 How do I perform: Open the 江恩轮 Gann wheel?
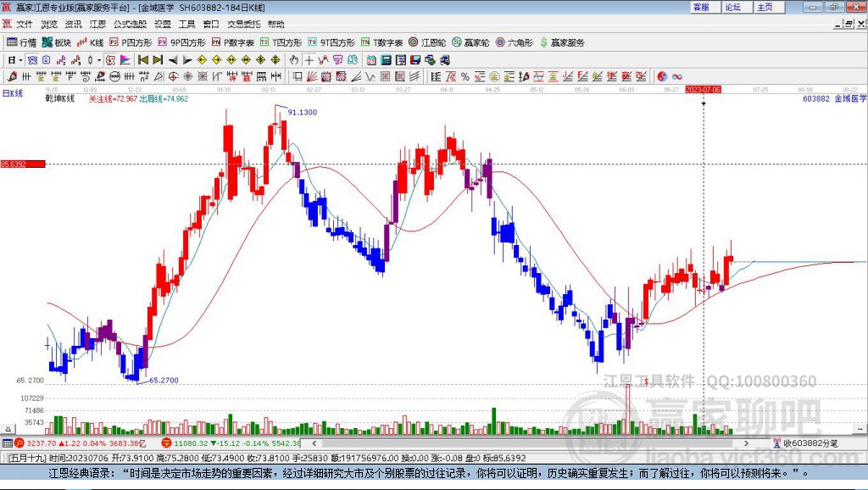(427, 42)
